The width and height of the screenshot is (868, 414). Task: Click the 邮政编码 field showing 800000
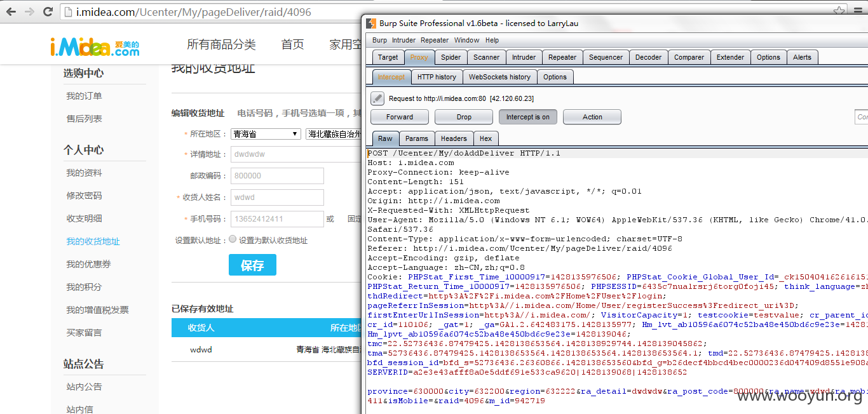277,176
